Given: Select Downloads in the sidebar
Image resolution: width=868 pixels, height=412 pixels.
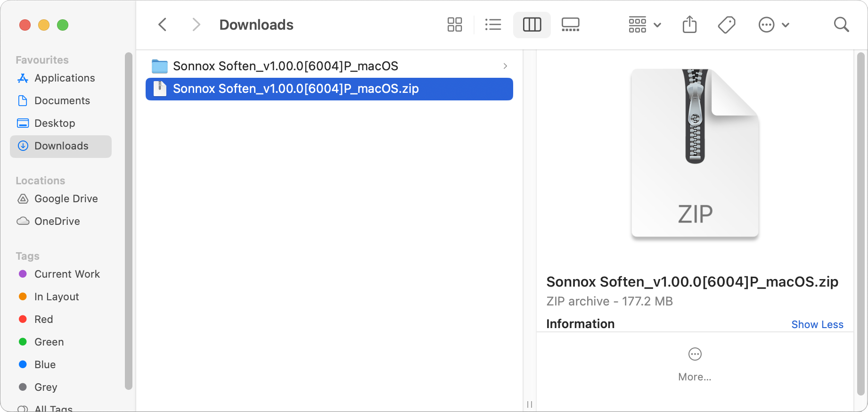Looking at the screenshot, I should 61,146.
